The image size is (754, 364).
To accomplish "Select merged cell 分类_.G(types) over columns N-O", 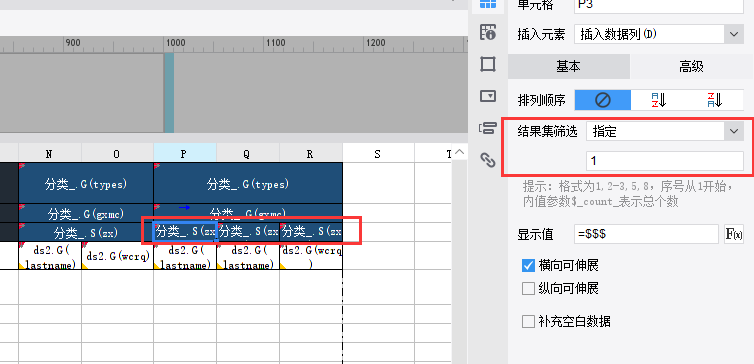I will point(86,183).
